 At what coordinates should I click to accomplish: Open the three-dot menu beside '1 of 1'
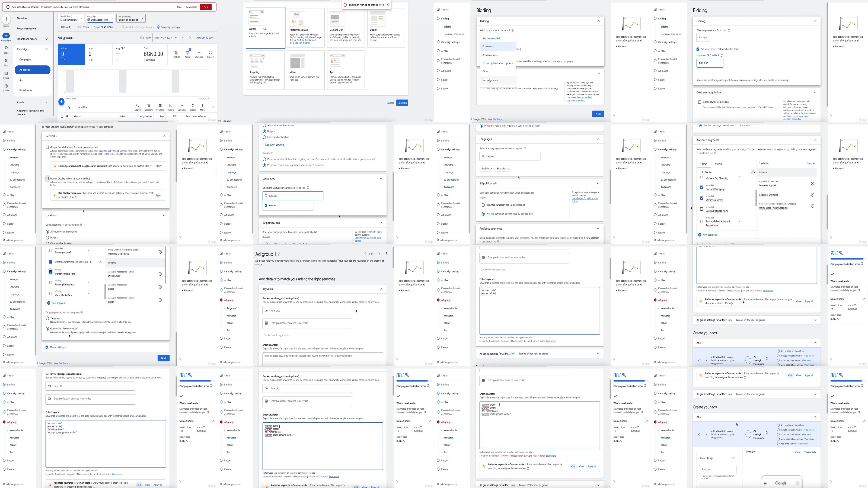coord(387,254)
